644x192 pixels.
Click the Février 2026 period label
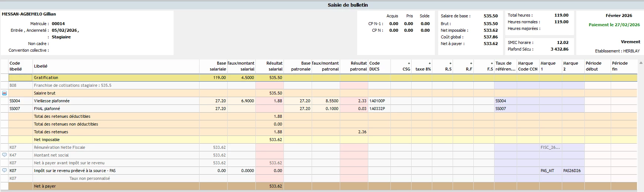(619, 16)
